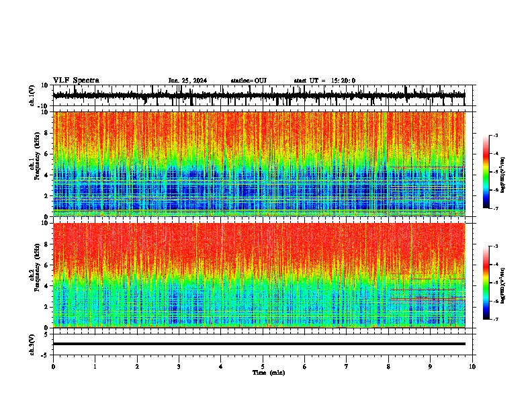Click time axis tick label "2"
532x411 pixels.
137,367
